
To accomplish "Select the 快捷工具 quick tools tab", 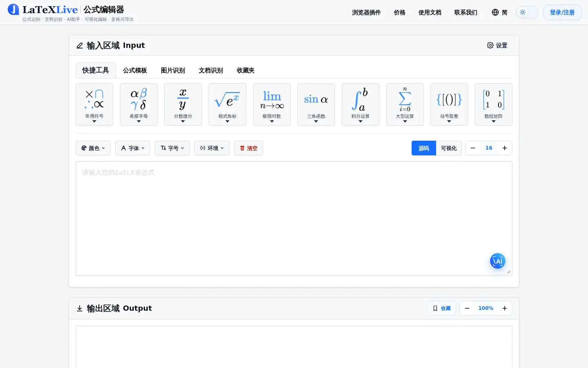I will (96, 70).
